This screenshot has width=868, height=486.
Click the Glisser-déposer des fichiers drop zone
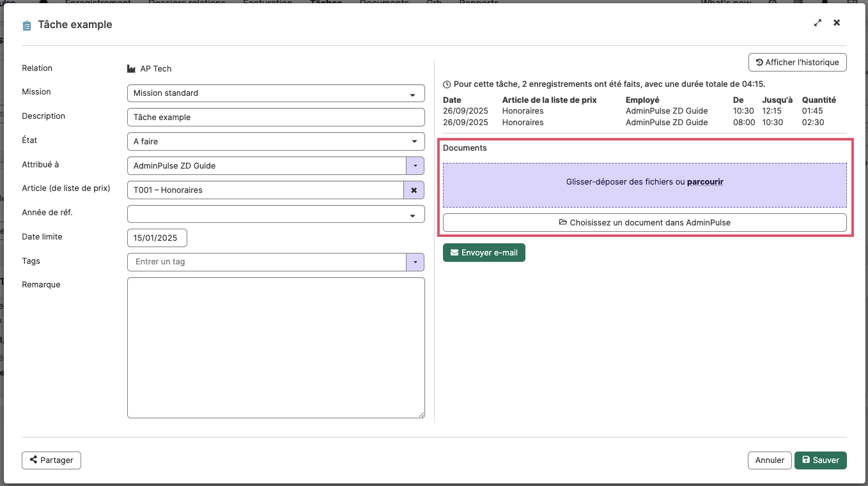(645, 185)
